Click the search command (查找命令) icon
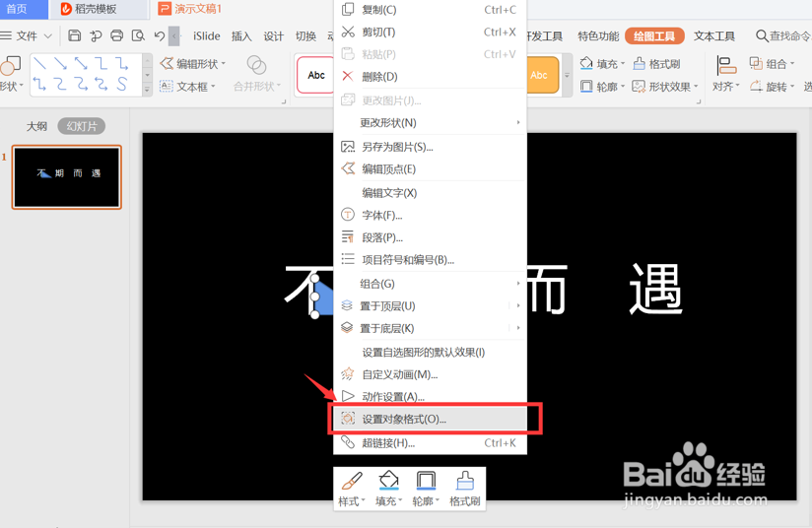 pos(761,35)
